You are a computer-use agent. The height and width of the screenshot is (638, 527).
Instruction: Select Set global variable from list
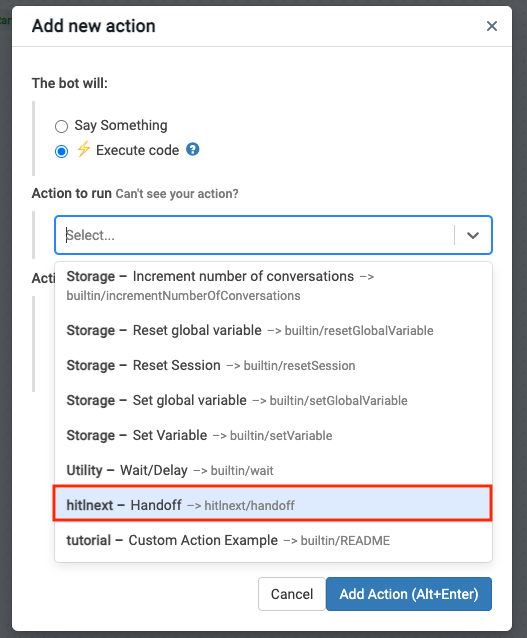point(273,400)
